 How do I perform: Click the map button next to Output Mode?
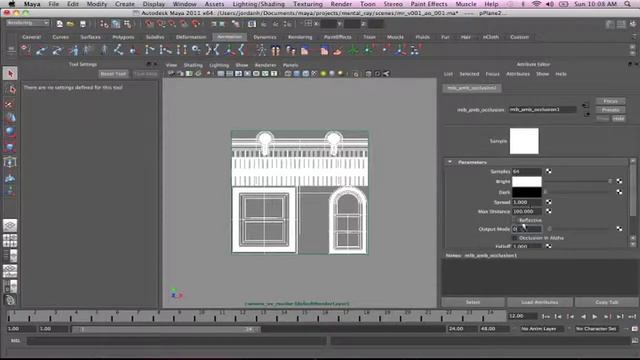tap(619, 229)
